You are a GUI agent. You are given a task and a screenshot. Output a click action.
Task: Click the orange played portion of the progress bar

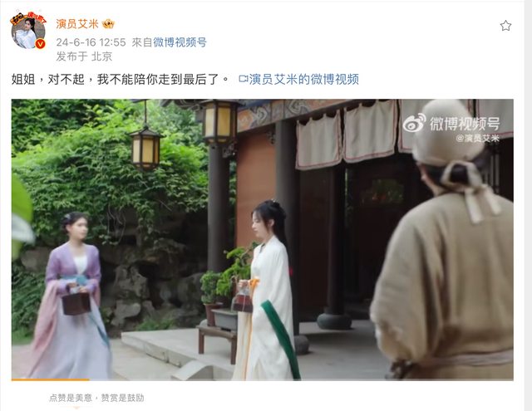(x=50, y=379)
